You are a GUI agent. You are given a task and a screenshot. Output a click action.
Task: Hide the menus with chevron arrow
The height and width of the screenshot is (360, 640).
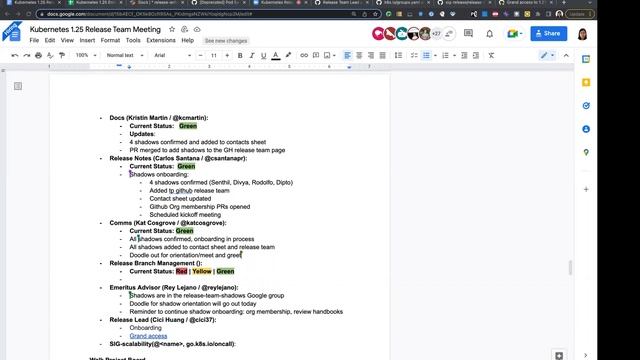point(566,56)
